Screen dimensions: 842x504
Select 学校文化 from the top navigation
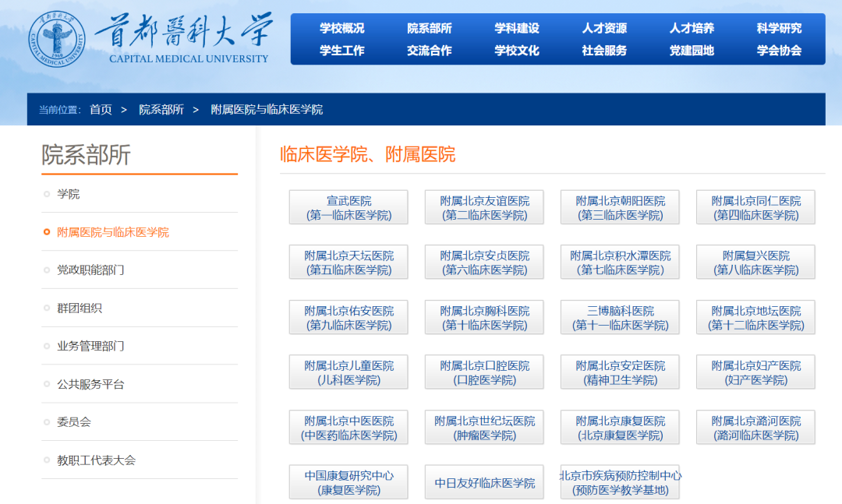click(517, 51)
